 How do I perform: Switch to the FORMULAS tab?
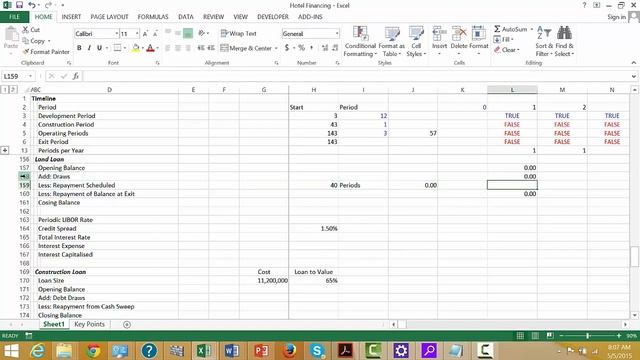pyautogui.click(x=153, y=17)
